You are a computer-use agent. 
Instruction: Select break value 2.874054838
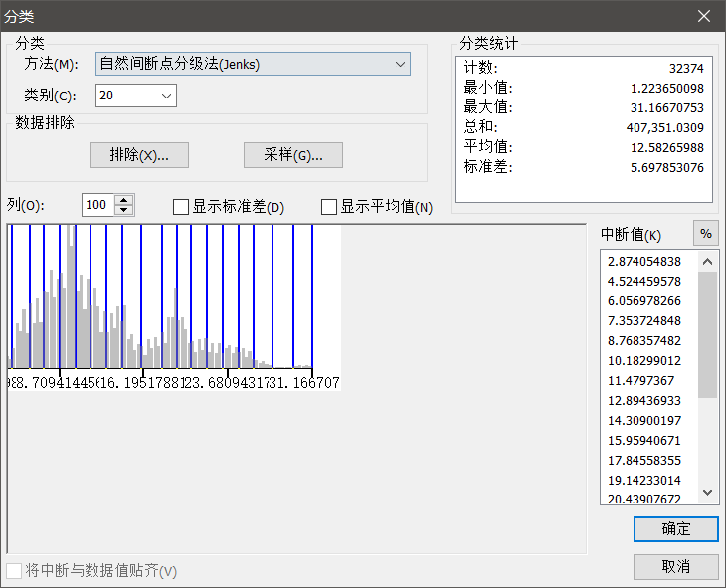[644, 262]
